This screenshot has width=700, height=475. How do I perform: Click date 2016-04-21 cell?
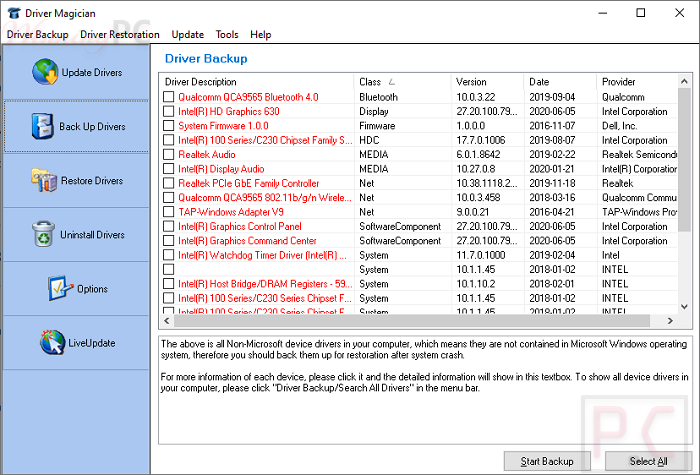(x=552, y=212)
